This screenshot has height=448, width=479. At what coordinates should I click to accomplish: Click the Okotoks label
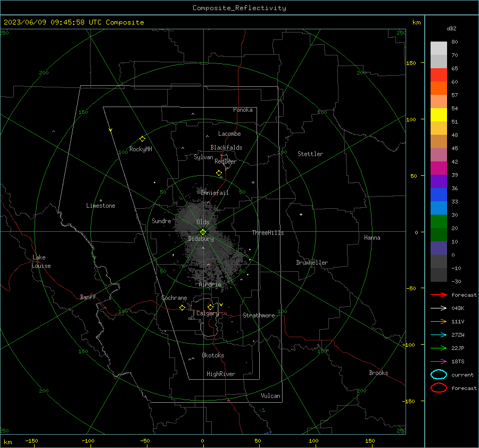213,355
